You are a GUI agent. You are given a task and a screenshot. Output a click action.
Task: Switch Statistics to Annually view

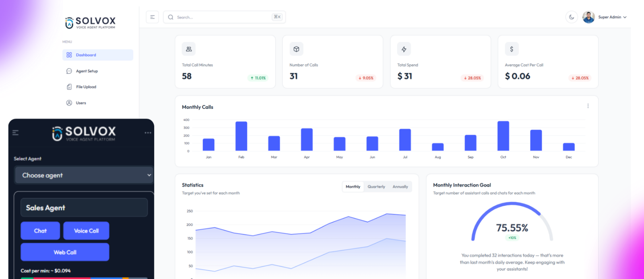(400, 187)
